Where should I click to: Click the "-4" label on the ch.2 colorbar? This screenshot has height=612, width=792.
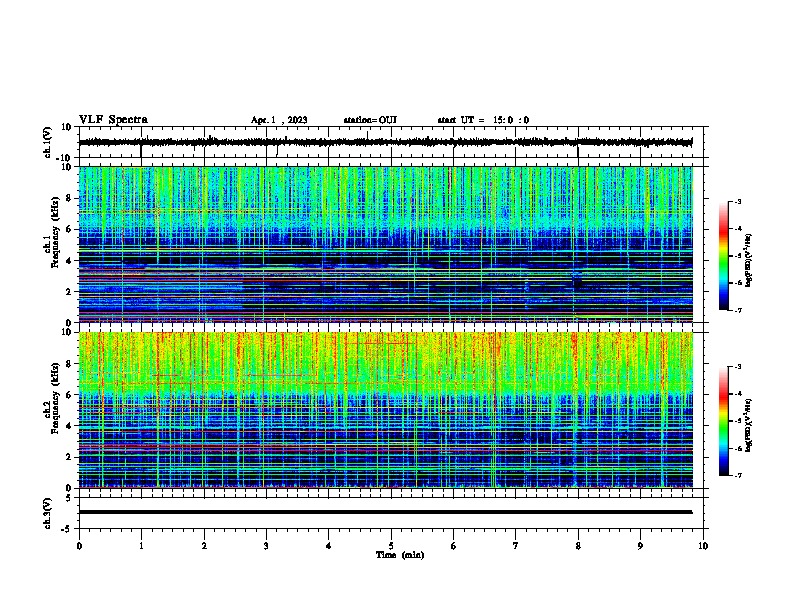click(737, 394)
